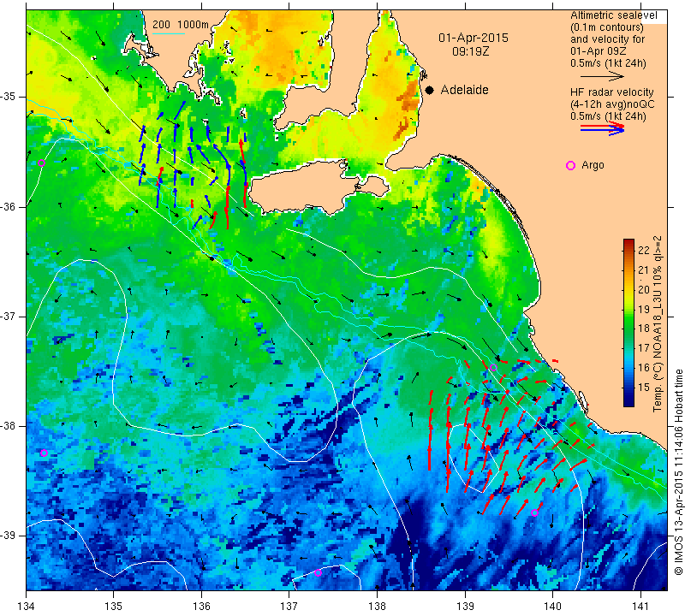Click the black Adelaide city dot marker
685x616 pixels.
[430, 90]
